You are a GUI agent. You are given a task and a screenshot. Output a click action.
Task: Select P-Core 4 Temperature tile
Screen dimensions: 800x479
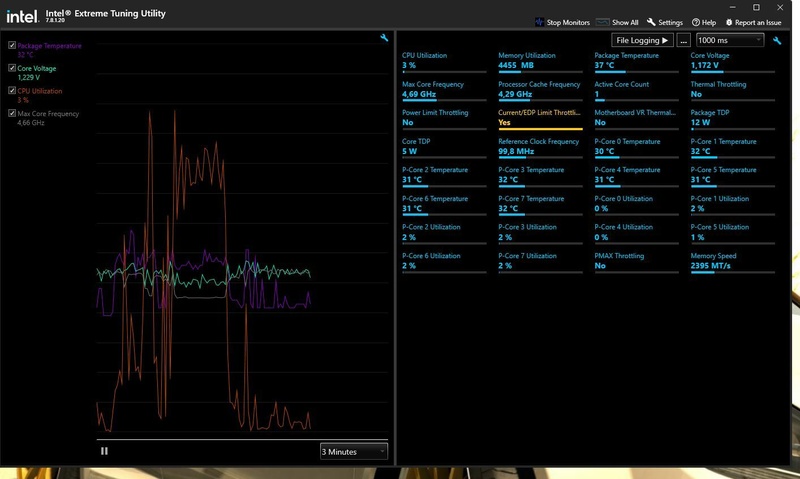pos(636,176)
